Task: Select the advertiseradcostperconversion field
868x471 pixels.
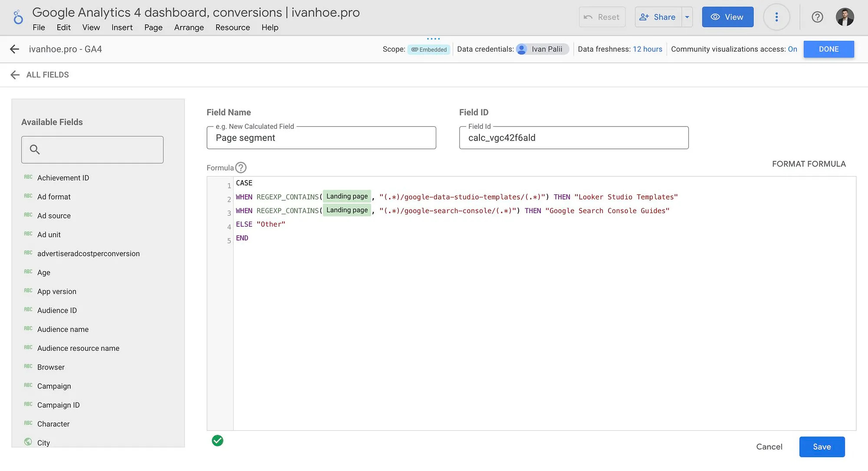Action: (89, 254)
